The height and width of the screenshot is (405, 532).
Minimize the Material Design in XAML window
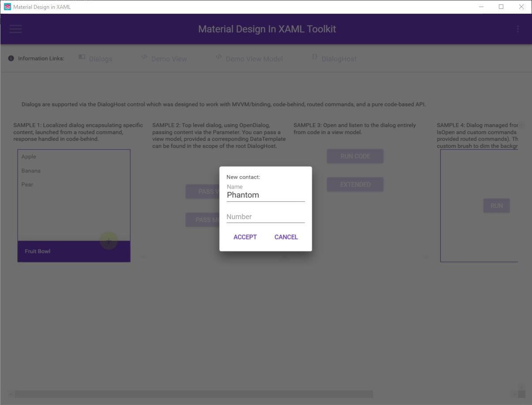[481, 7]
